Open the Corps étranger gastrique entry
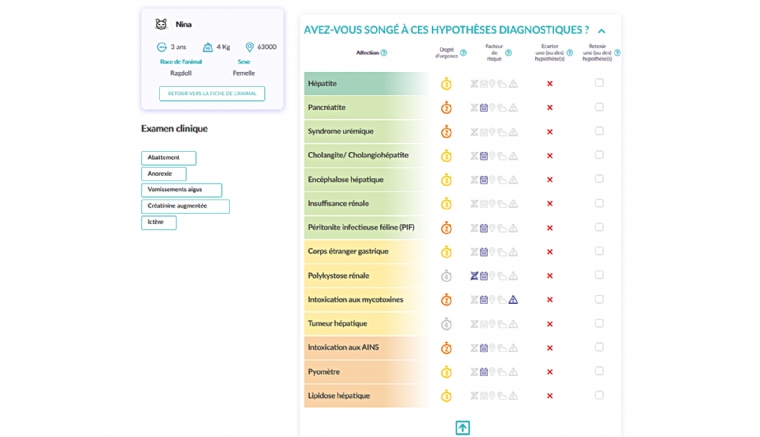Screen dimensions: 760x437 coord(348,252)
